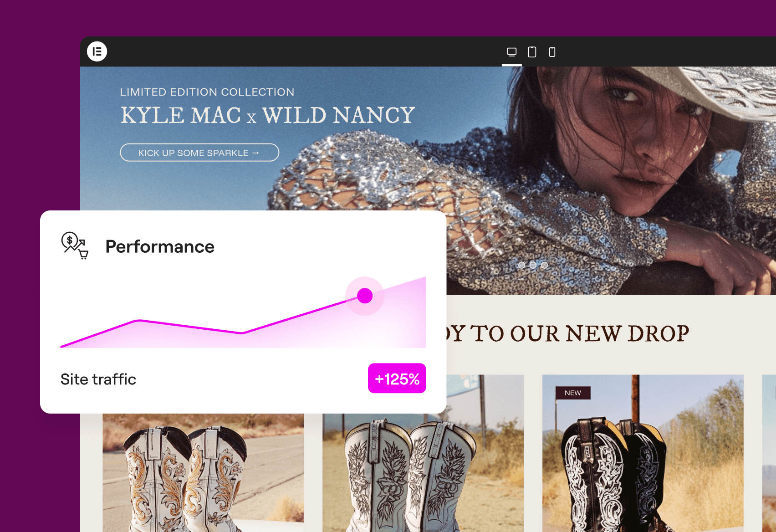The image size is (776, 532).
Task: Select the third hero carousel dot
Action: click(544, 265)
